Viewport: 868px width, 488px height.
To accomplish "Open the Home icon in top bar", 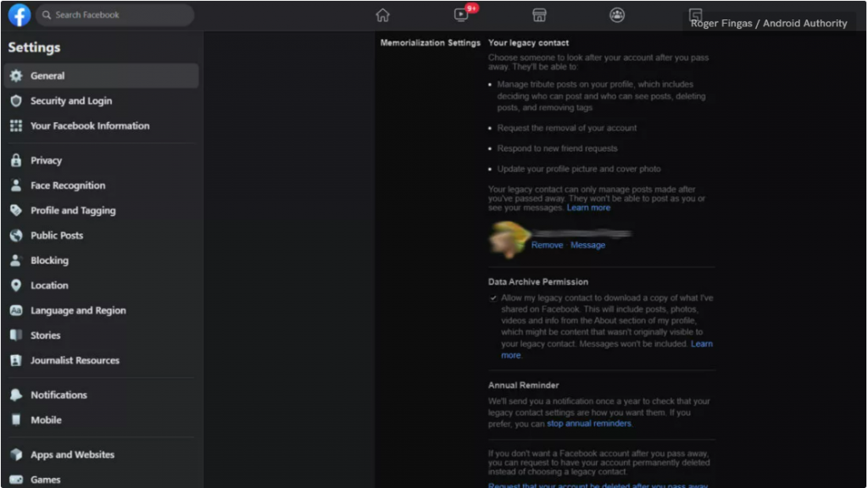I will (382, 15).
